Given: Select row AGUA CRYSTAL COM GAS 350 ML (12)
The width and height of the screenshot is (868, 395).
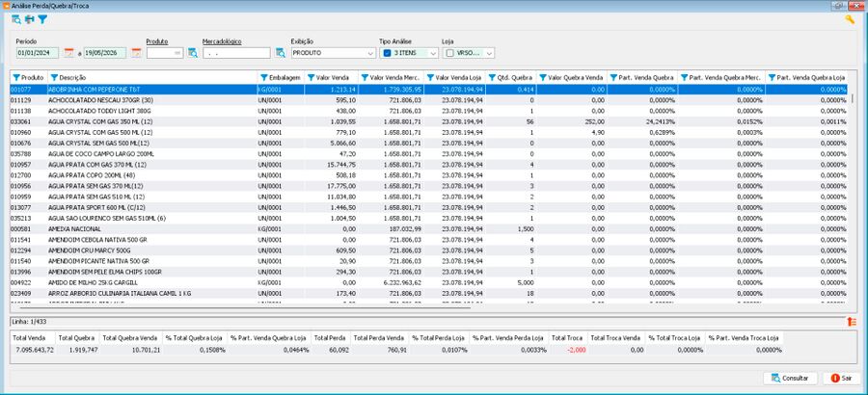Looking at the screenshot, I should (x=428, y=121).
